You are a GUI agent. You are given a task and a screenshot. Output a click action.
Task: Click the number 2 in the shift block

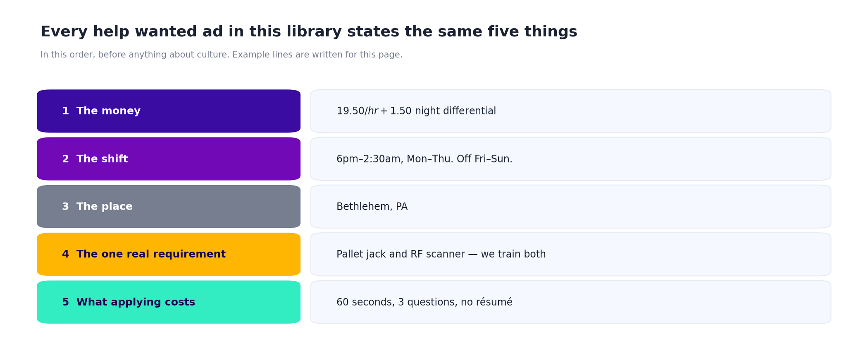65,159
